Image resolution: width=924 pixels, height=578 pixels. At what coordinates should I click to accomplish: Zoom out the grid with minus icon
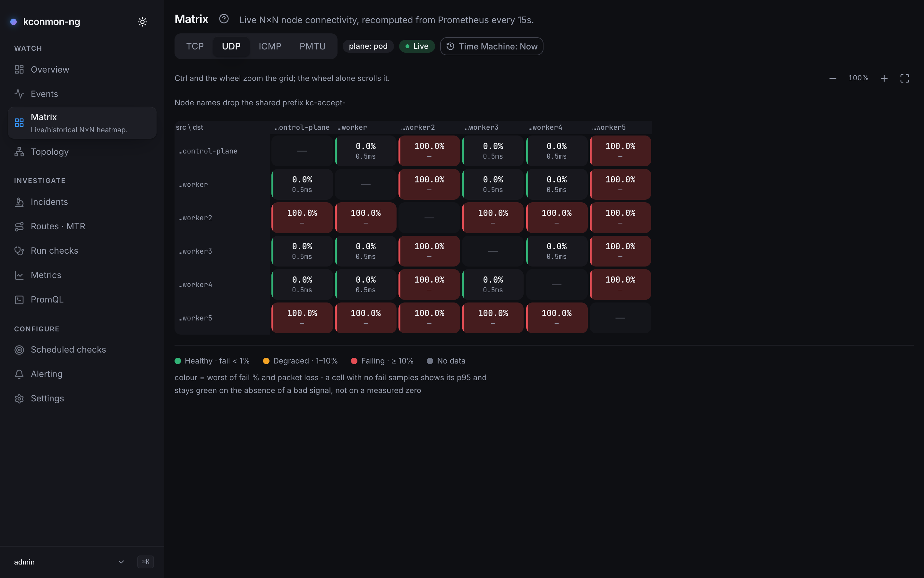click(833, 78)
